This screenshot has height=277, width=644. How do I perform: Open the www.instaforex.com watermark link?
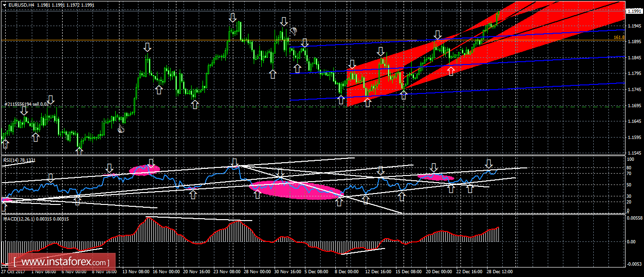pos(62,261)
